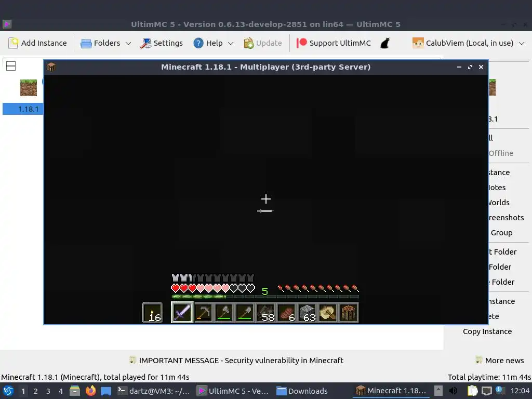Open the clipboard manager tray icon
Image resolution: width=532 pixels, height=399 pixels.
tap(473, 391)
